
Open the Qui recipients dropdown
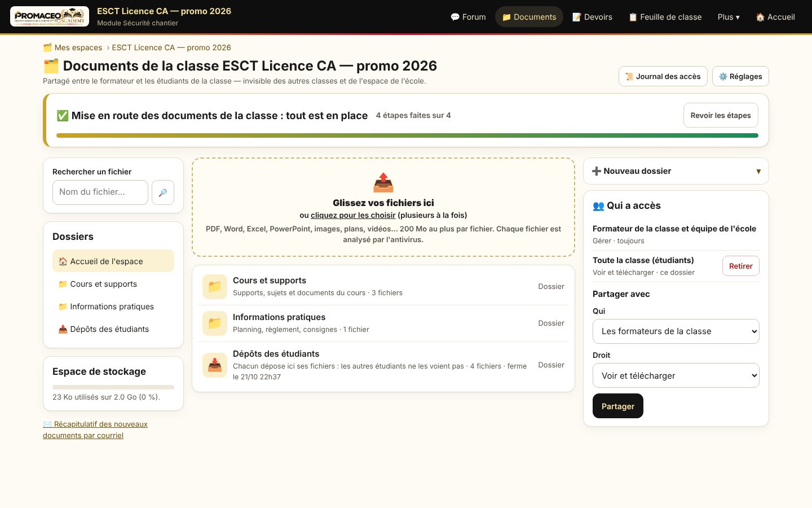(x=676, y=331)
